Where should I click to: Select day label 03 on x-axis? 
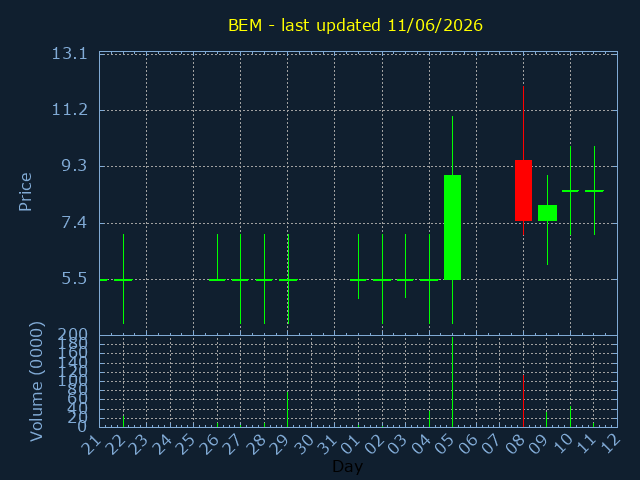[x=397, y=445]
